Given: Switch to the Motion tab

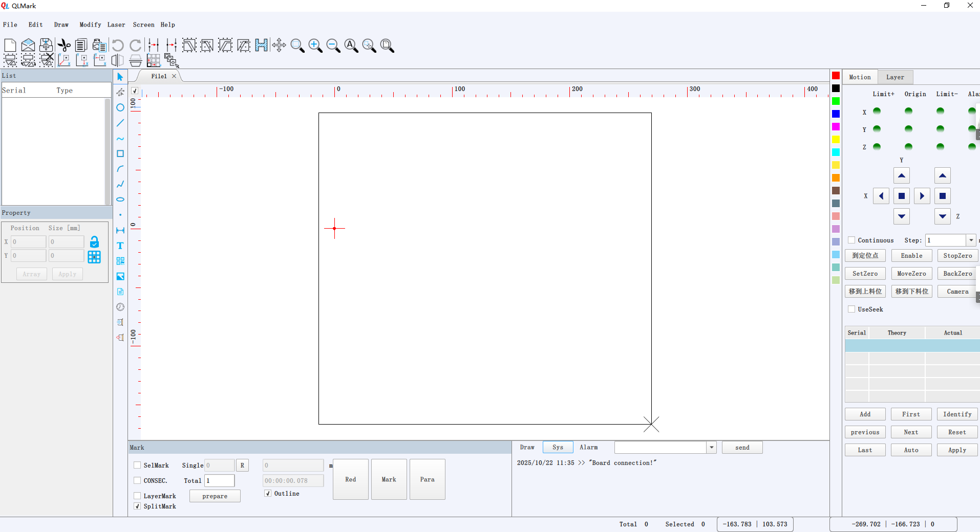Looking at the screenshot, I should pos(860,77).
